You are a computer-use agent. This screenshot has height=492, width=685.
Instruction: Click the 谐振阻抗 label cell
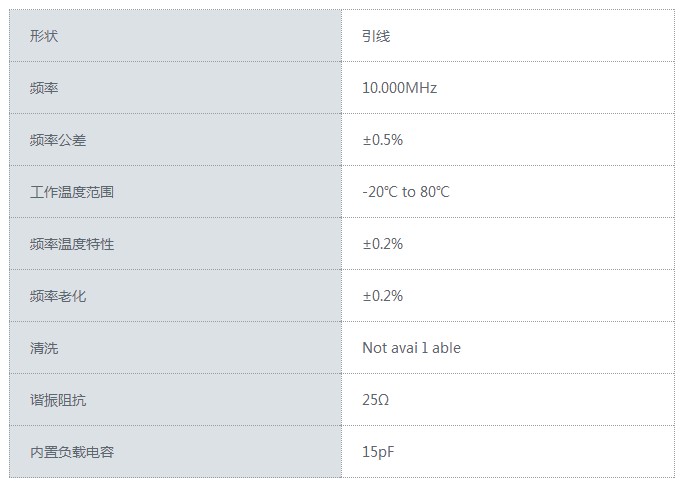coord(58,400)
